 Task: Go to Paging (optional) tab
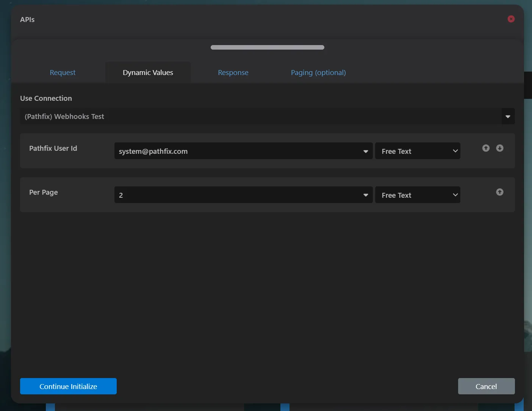[x=318, y=72]
